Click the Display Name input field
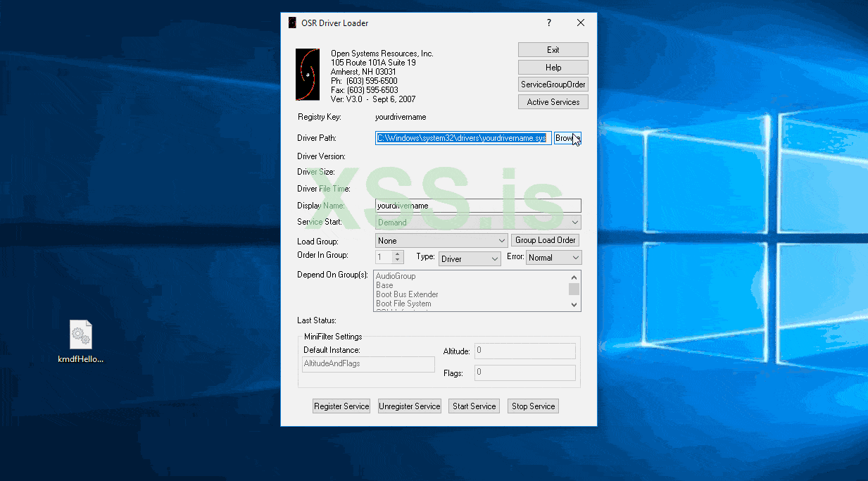This screenshot has width=868, height=481. click(x=478, y=206)
